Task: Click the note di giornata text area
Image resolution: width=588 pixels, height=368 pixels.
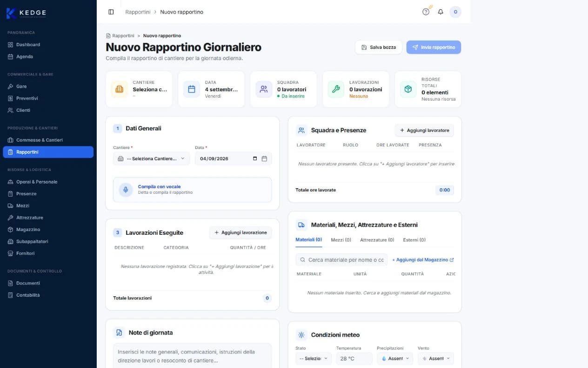Action: click(192, 356)
